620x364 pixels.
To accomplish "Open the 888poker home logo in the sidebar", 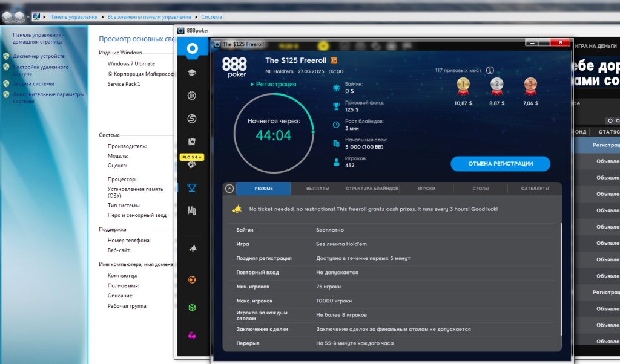I will pos(192,48).
